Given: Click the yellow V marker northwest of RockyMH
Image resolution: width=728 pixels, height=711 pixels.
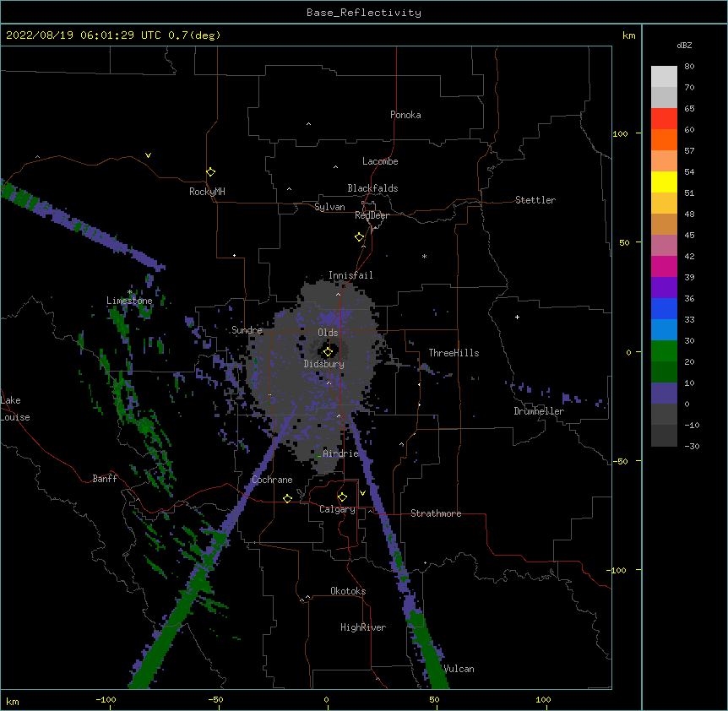Looking at the screenshot, I should [x=148, y=155].
